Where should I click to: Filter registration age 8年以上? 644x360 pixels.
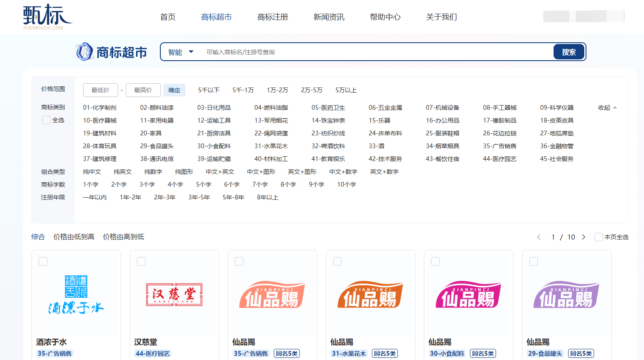tap(267, 197)
